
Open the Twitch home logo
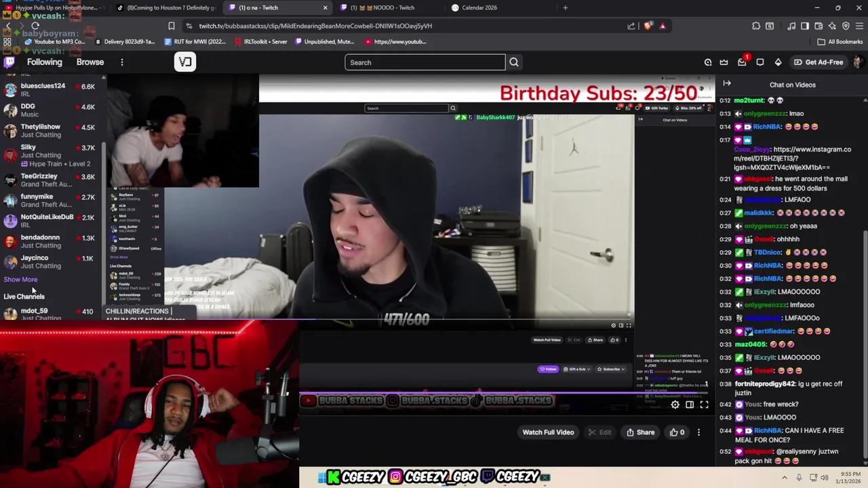9,62
